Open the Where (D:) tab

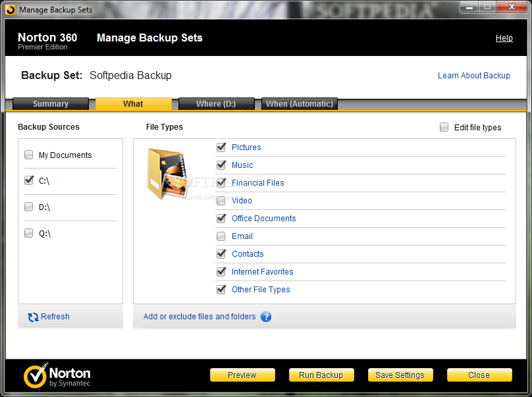[216, 104]
